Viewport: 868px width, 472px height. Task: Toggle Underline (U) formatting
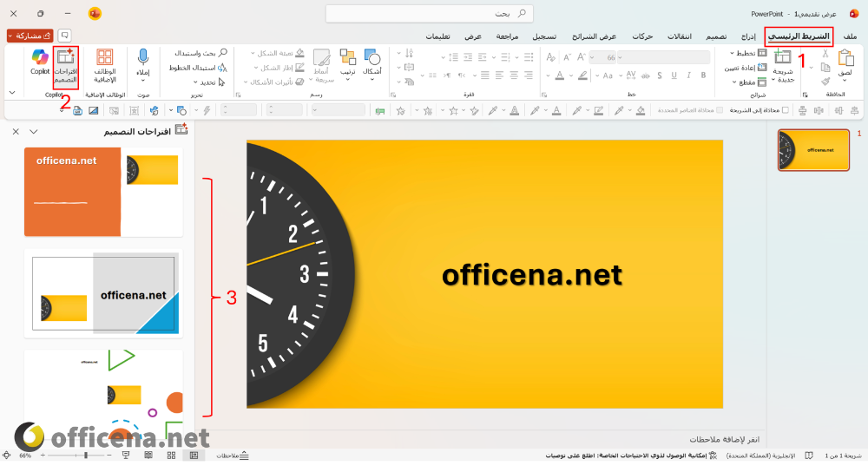coord(674,75)
